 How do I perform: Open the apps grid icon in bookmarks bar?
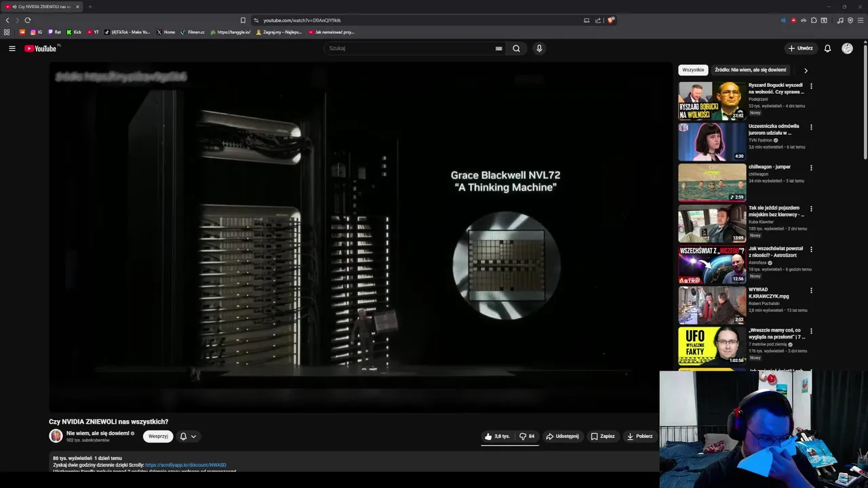[7, 32]
